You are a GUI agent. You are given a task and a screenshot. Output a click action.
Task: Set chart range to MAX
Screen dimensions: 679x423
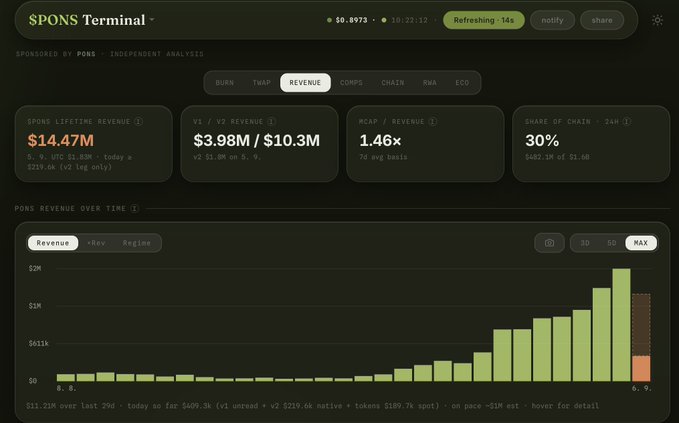641,243
